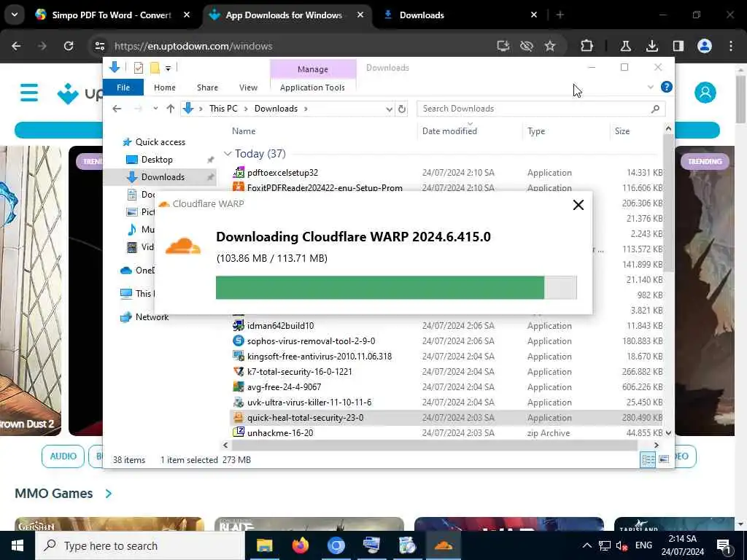Expand the address bar history dropdown

[x=389, y=109]
